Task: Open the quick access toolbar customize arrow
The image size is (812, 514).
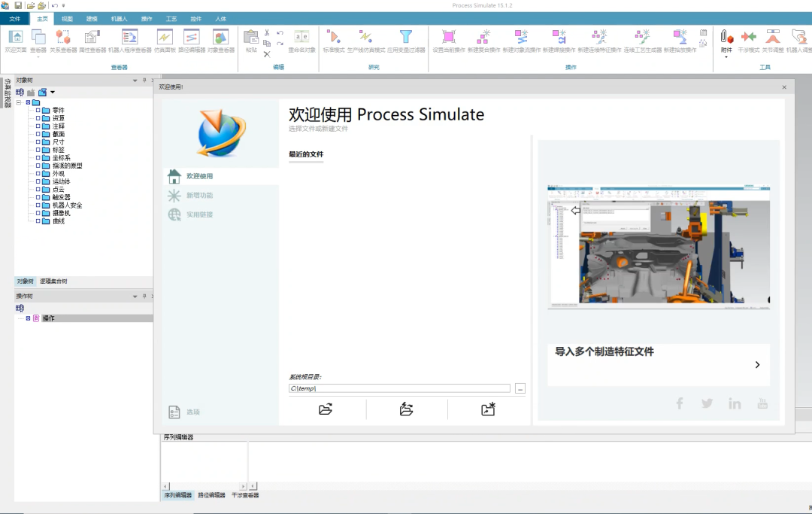Action: pos(64,6)
